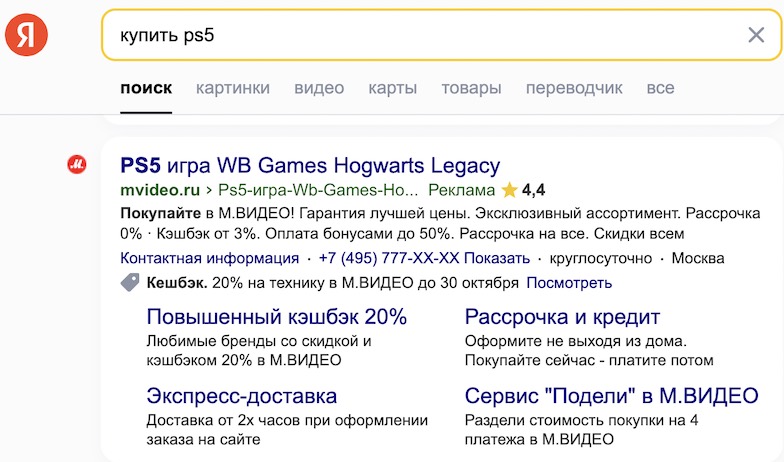Open Экспресс-доставка sitelink
Screen dimensions: 784x462
(242, 396)
